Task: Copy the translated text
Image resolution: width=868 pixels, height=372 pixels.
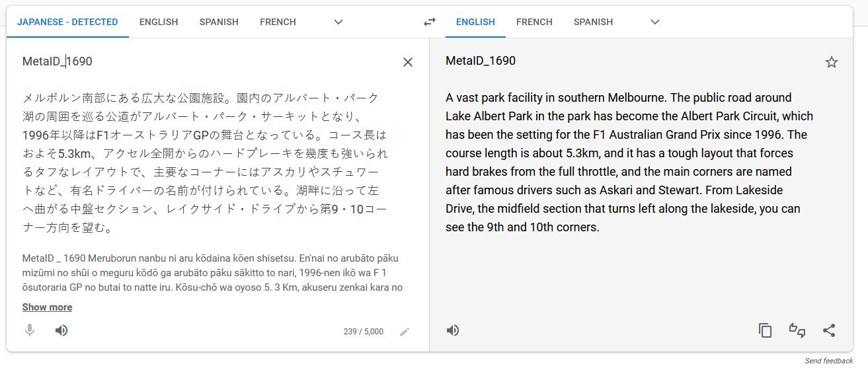Action: [766, 330]
